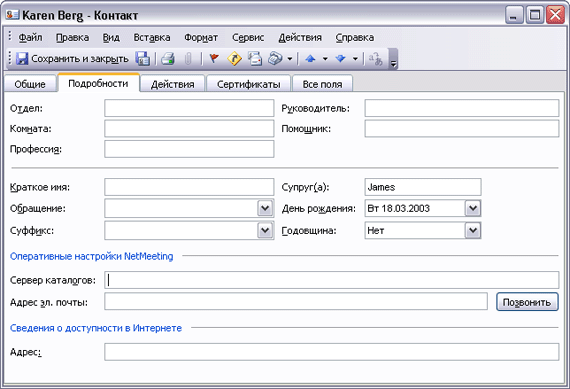The height and width of the screenshot is (389, 570).
Task: Open the Правка menu
Action: click(x=72, y=37)
